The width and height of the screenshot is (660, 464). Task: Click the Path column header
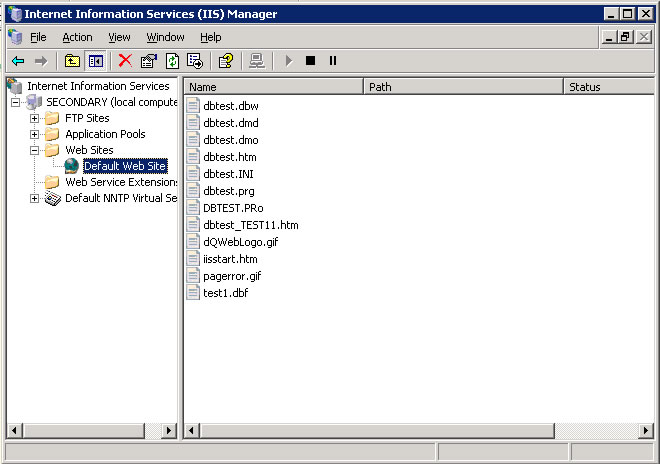click(x=462, y=87)
